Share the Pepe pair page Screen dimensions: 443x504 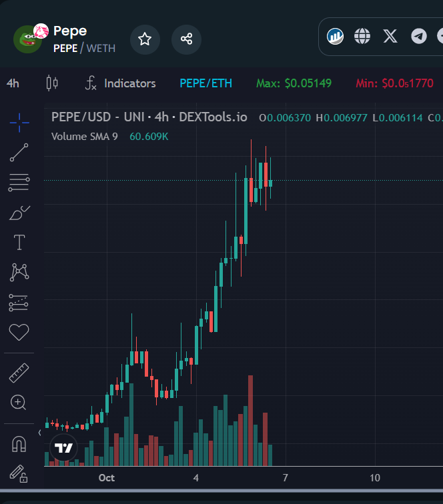pos(187,39)
